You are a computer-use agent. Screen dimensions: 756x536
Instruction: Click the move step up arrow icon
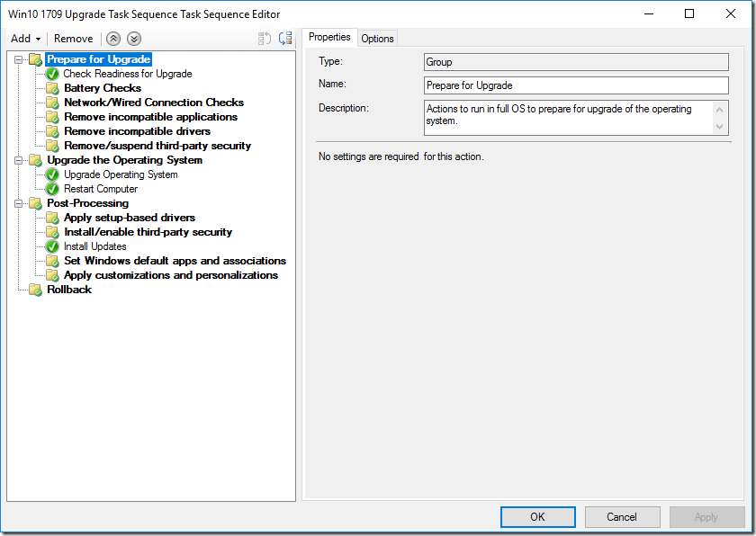click(113, 39)
